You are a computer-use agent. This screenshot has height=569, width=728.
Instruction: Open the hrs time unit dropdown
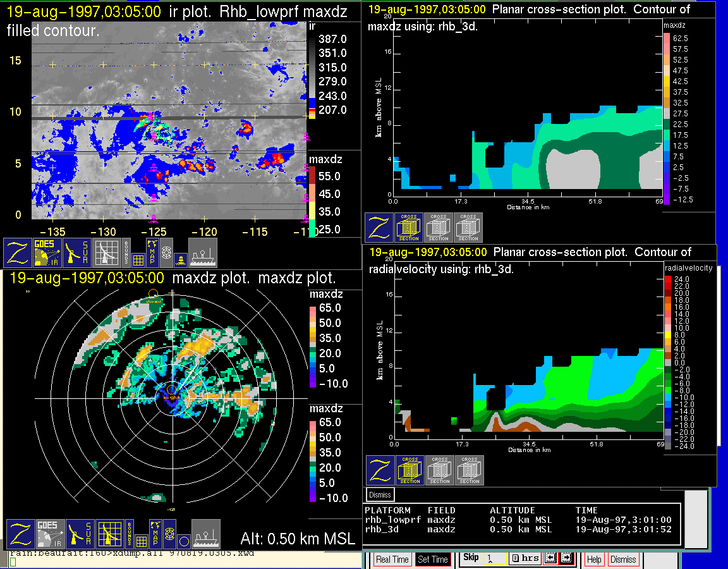tap(525, 559)
